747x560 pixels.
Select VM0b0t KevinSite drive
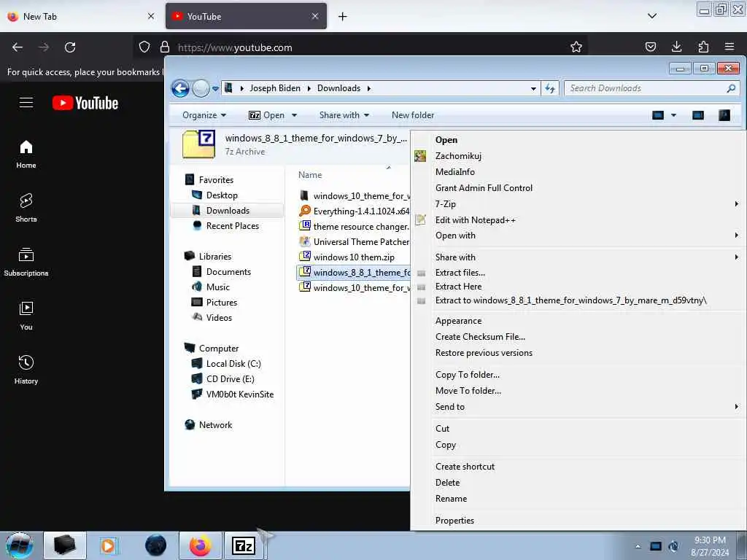point(239,394)
